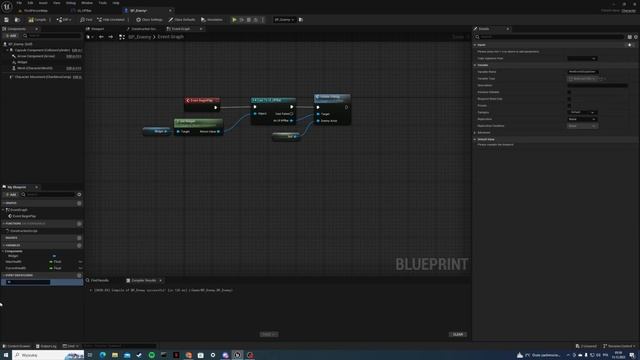The image size is (640, 360).
Task: Compile the blueprint
Action: pos(38,20)
